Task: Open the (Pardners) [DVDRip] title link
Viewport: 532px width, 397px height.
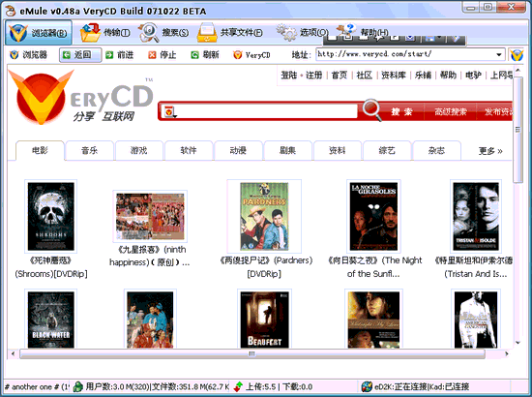Action: 266,267
